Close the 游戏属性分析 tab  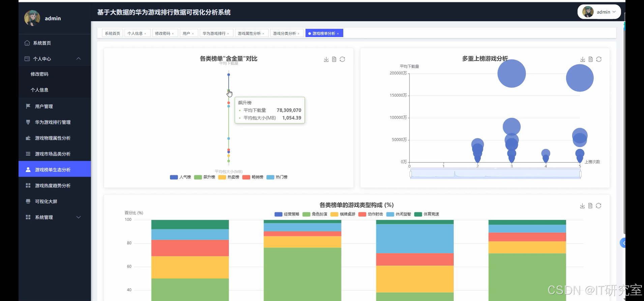[x=263, y=34]
